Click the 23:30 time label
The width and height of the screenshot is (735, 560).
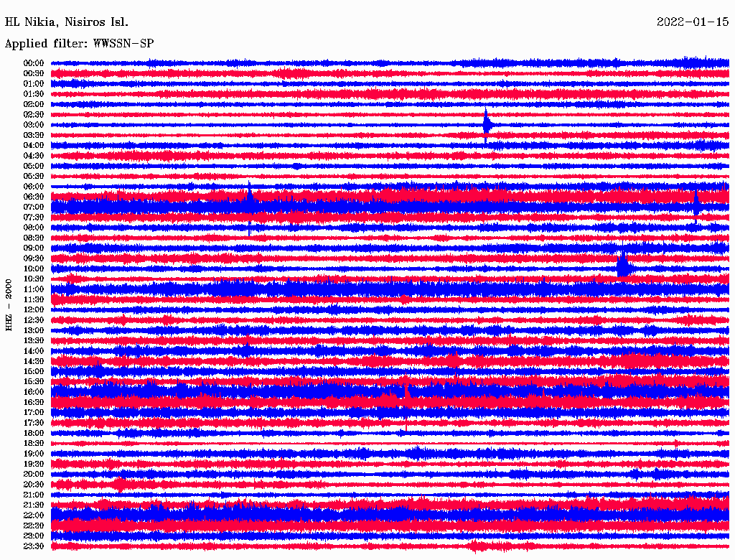coord(34,546)
